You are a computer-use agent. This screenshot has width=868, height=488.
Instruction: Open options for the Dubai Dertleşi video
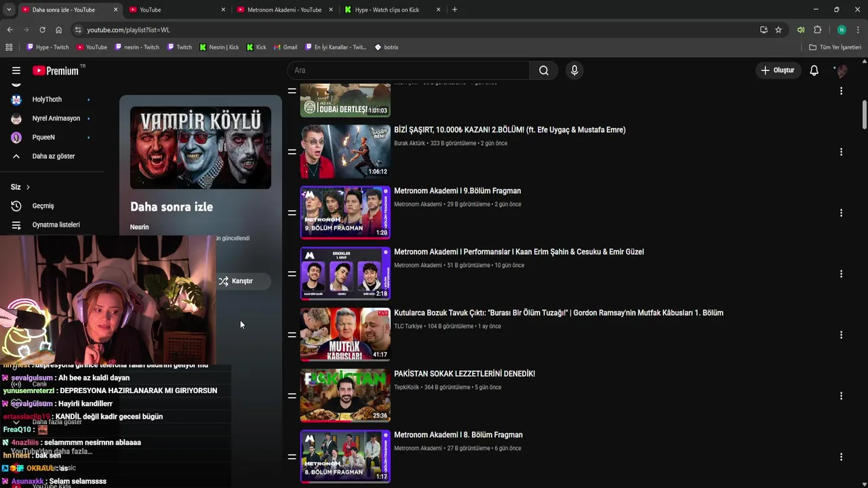tap(841, 91)
